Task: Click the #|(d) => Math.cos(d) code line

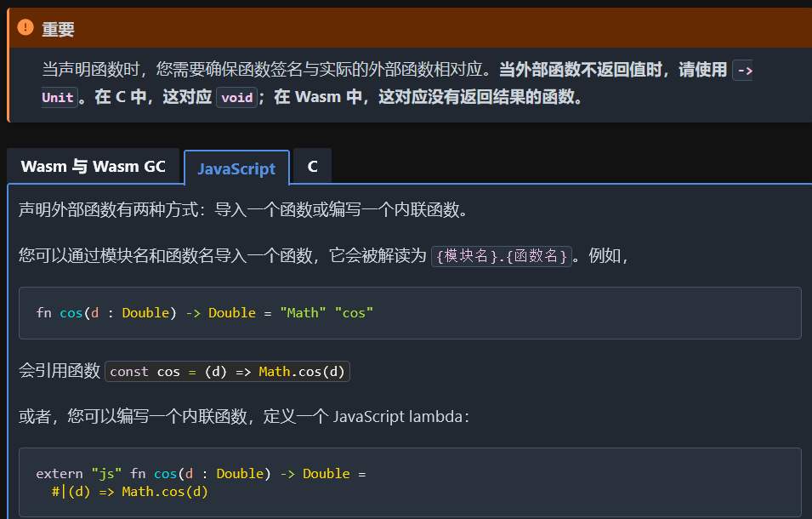Action: tap(129, 492)
